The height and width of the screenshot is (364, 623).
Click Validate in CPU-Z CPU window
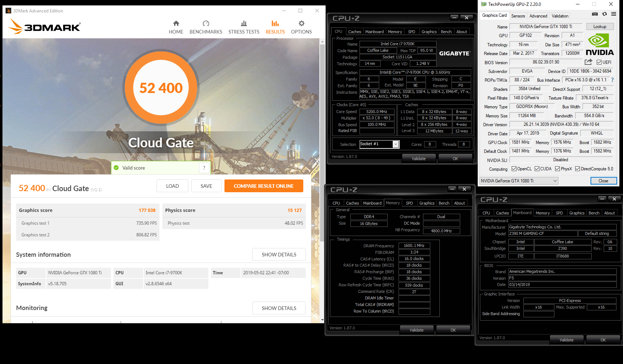coord(419,159)
